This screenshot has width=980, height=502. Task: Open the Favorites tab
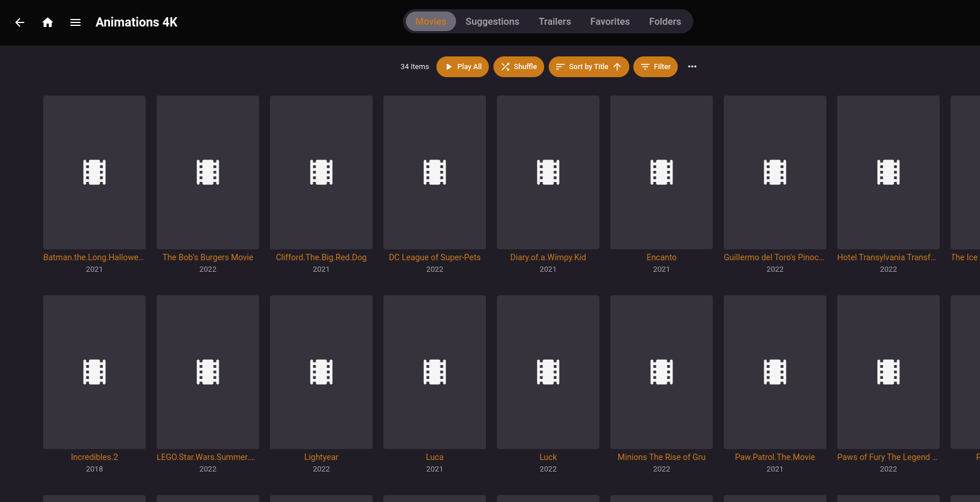[x=610, y=21]
